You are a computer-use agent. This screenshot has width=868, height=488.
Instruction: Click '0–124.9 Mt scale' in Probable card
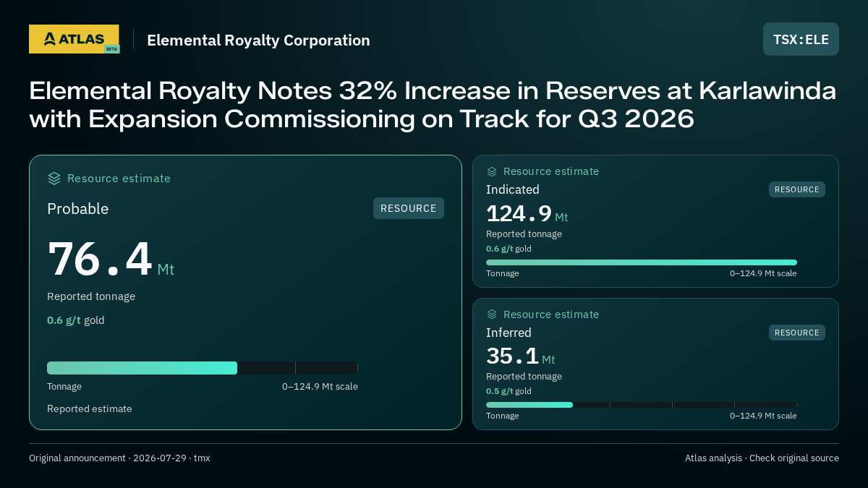tap(320, 387)
